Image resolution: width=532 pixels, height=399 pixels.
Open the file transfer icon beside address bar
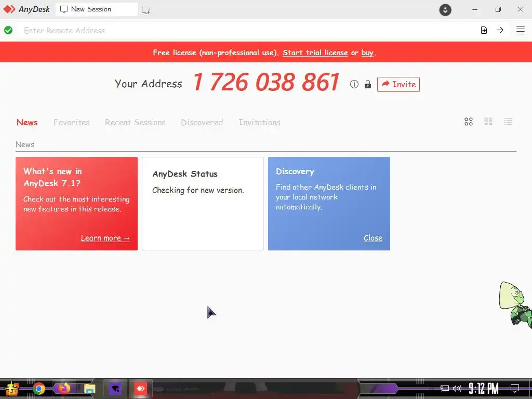coord(484,30)
